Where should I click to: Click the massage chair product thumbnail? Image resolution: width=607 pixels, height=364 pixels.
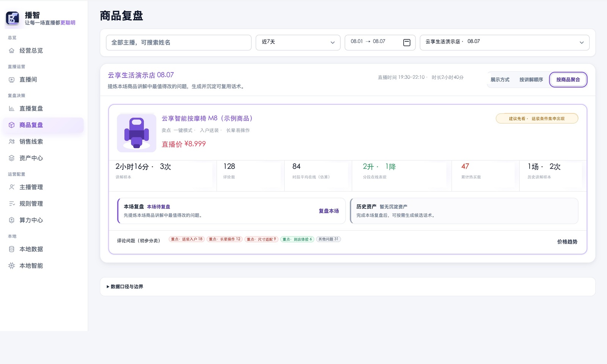coord(137,133)
